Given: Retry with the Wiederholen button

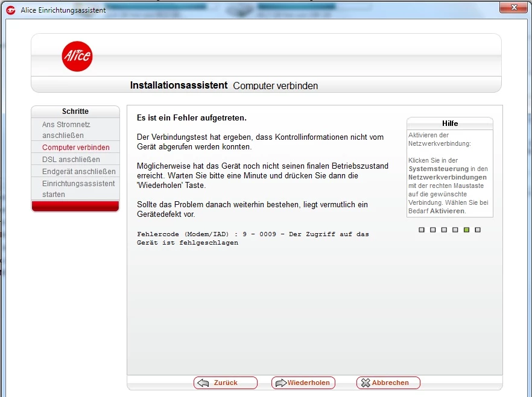Looking at the screenshot, I should 303,383.
